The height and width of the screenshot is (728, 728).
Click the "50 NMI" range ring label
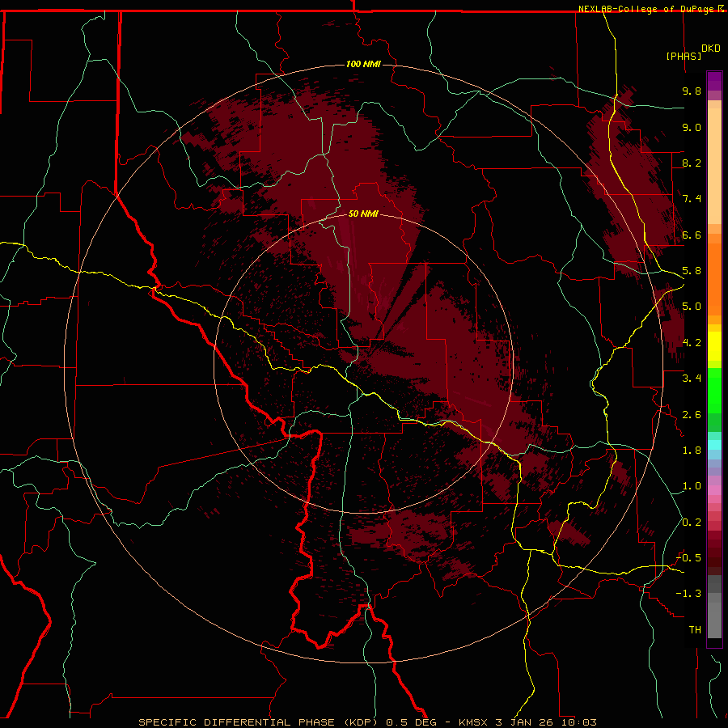(363, 214)
